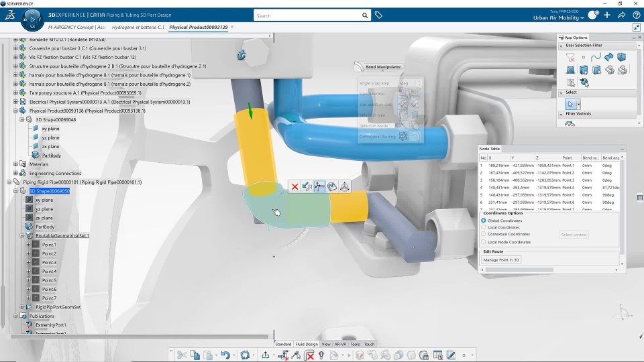The height and width of the screenshot is (362, 644).
Task: Switch to the View toolbar tab
Action: tap(326, 345)
